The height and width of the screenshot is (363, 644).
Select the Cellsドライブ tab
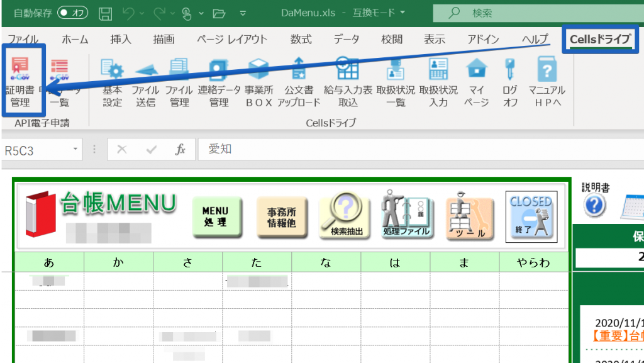600,40
